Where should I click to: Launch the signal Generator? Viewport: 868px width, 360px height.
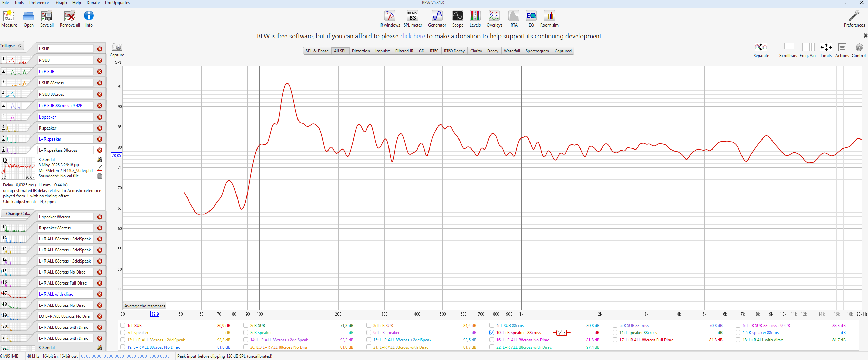437,19
